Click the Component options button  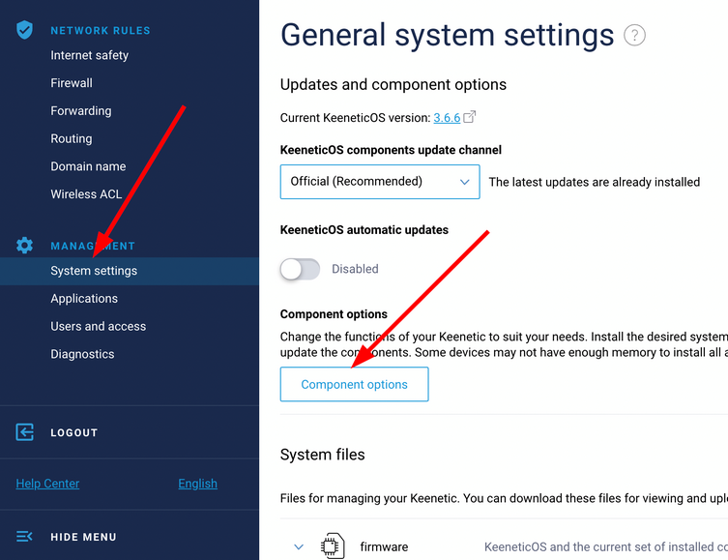click(x=354, y=384)
